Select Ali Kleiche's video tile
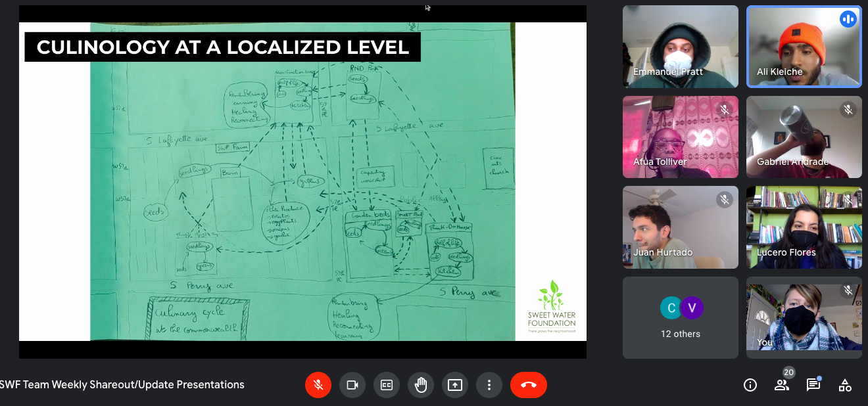 [x=804, y=47]
